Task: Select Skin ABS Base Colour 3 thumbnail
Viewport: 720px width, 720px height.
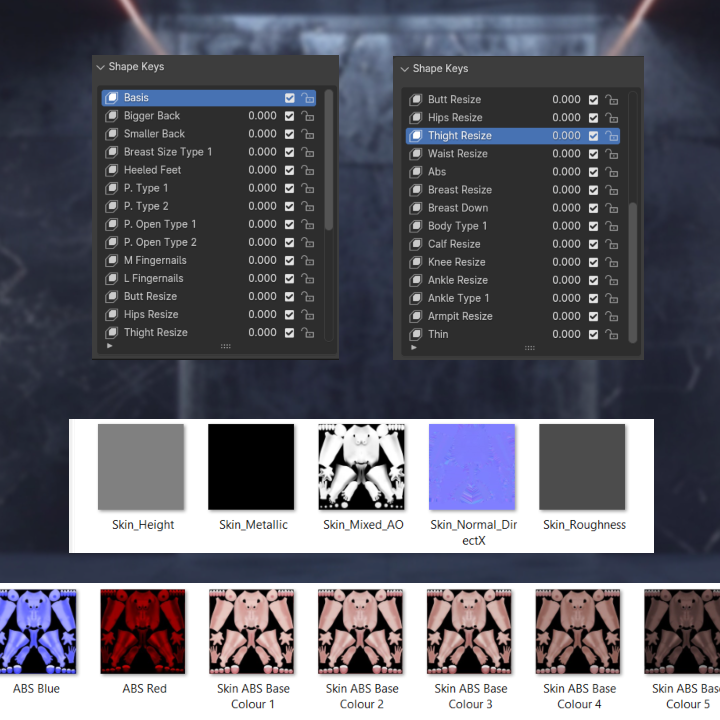Action: click(469, 632)
